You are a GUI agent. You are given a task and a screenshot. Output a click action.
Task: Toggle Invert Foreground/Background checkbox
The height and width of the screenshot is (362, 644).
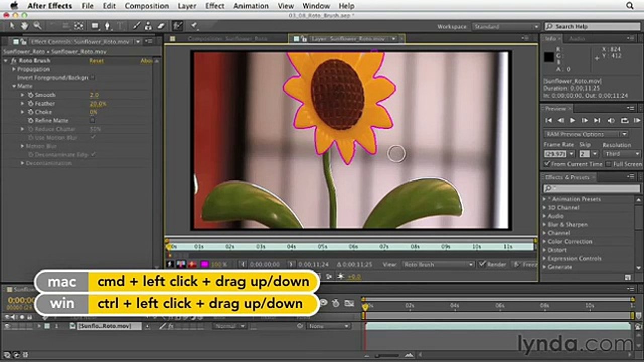click(93, 78)
